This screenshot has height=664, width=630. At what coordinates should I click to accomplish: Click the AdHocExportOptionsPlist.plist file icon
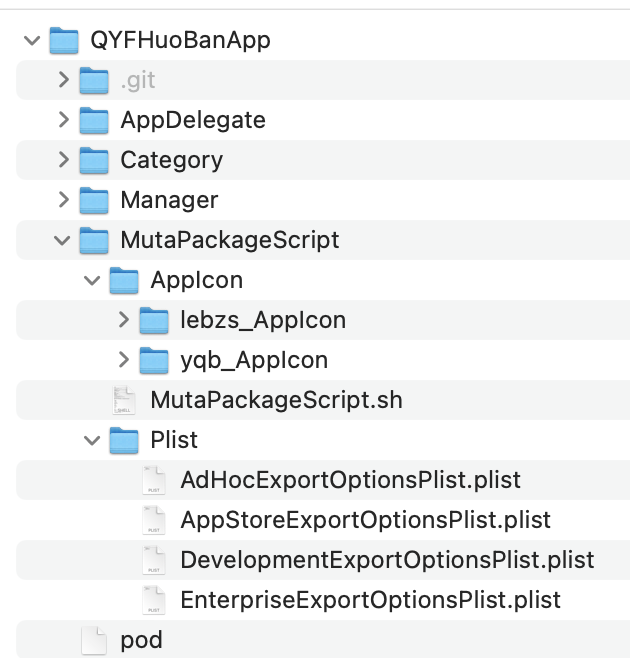click(x=154, y=480)
